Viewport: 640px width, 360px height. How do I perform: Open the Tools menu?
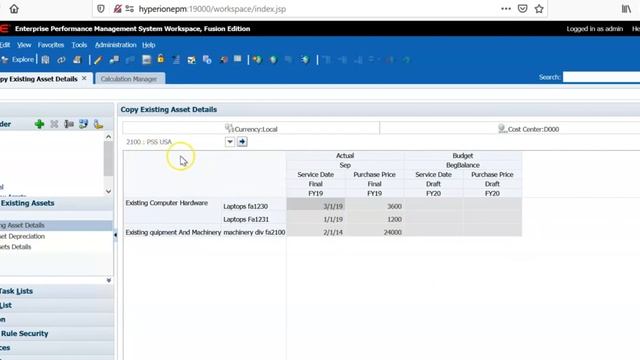click(79, 45)
